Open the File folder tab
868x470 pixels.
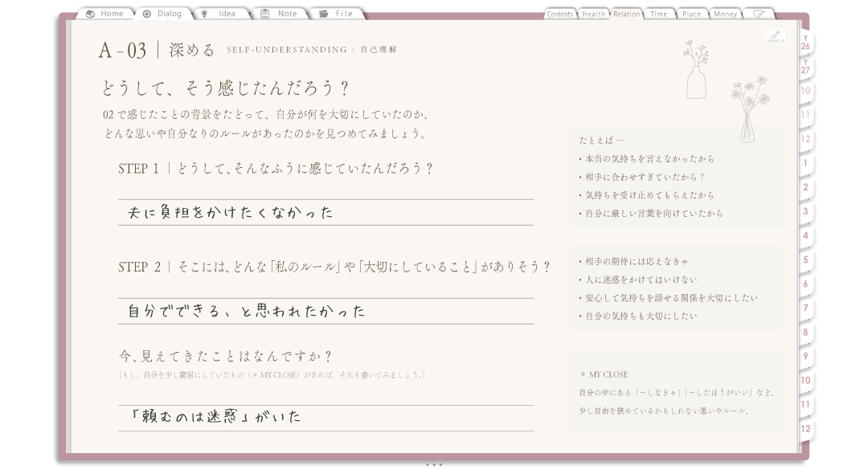pos(337,14)
